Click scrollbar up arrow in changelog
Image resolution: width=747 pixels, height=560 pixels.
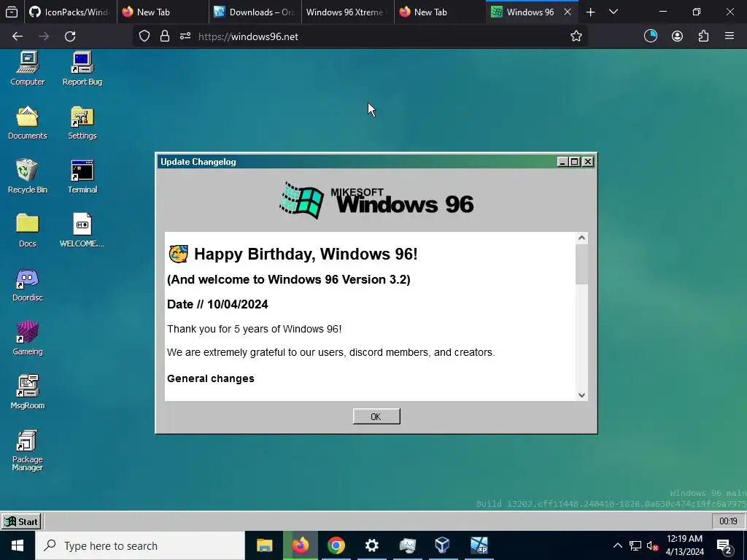coord(581,238)
